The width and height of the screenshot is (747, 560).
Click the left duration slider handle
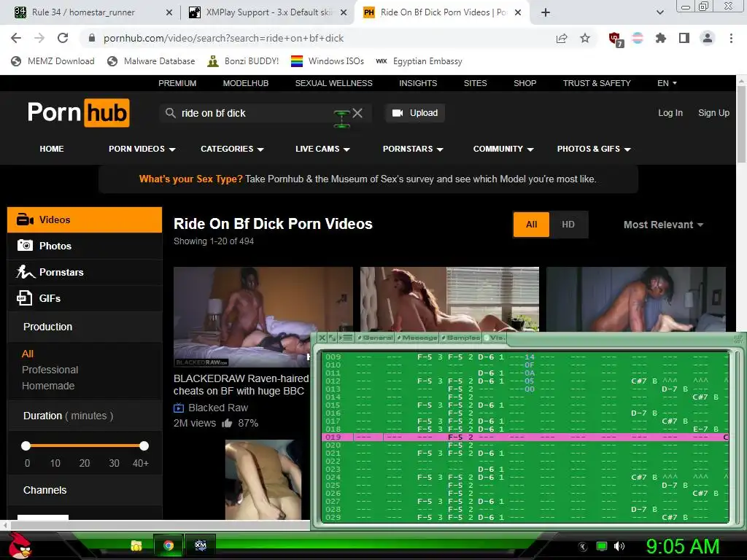[26, 446]
